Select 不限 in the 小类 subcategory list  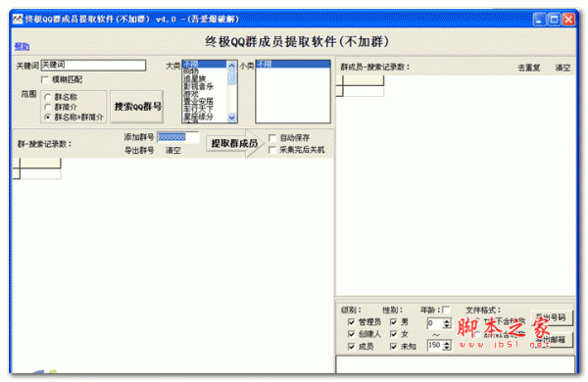click(x=293, y=64)
